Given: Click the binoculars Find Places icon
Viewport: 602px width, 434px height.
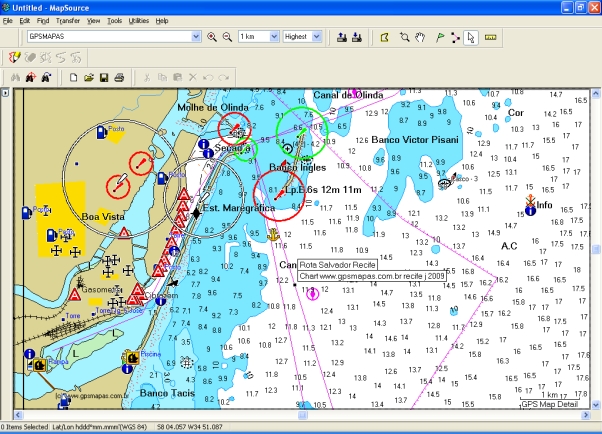Looking at the screenshot, I should [14, 77].
